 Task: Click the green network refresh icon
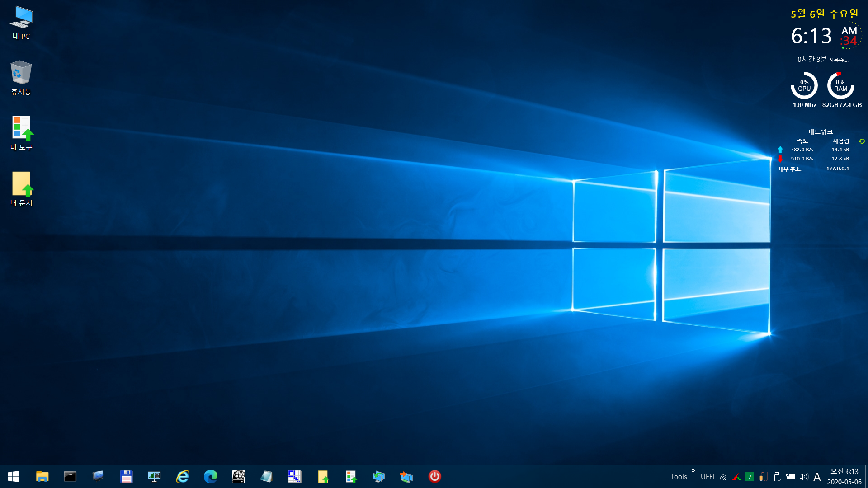tap(862, 141)
